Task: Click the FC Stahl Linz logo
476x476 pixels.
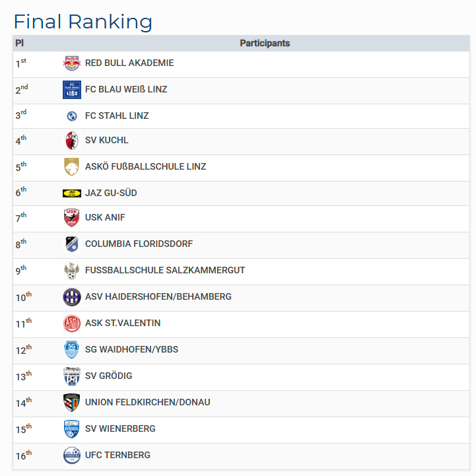Action: (x=71, y=116)
